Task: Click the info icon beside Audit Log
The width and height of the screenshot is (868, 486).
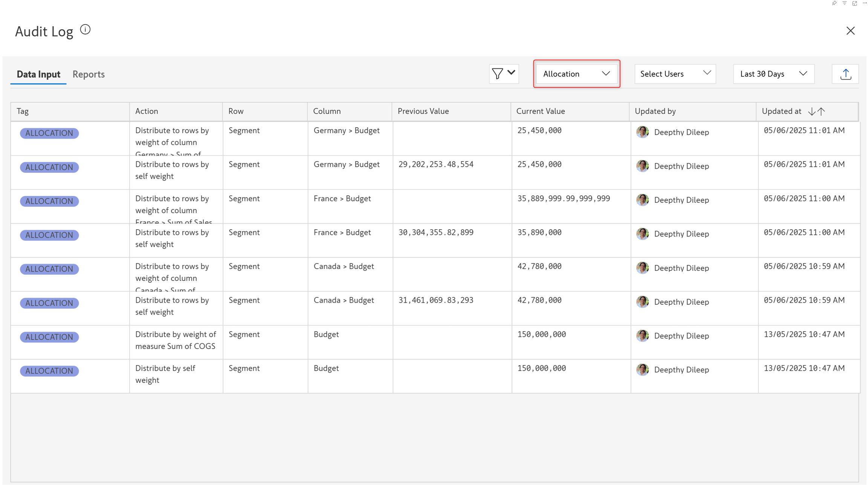Action: 86,30
